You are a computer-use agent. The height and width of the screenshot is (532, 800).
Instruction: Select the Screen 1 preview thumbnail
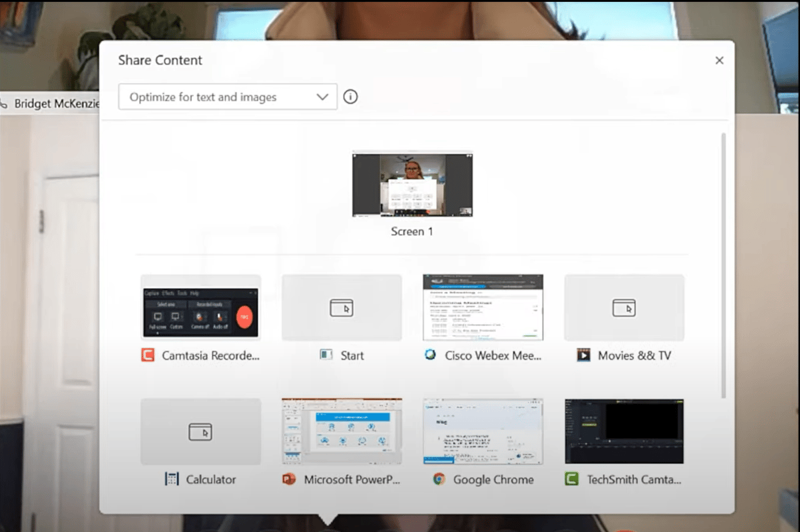pyautogui.click(x=411, y=184)
